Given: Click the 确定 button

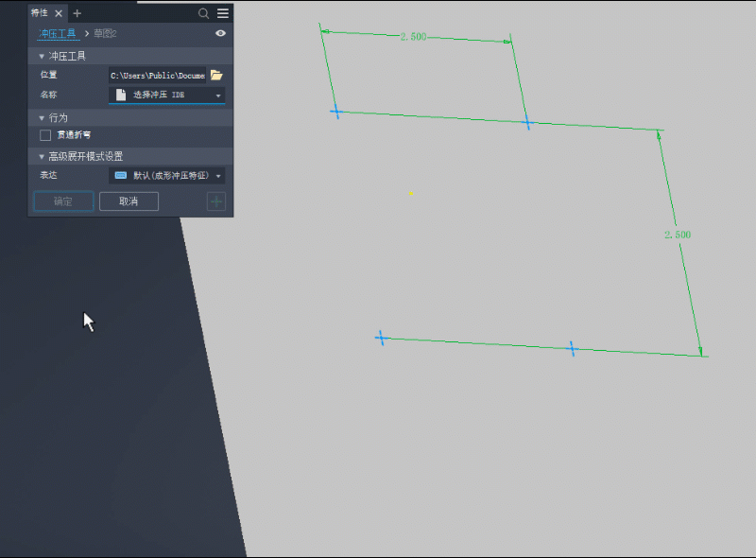Looking at the screenshot, I should [x=63, y=201].
